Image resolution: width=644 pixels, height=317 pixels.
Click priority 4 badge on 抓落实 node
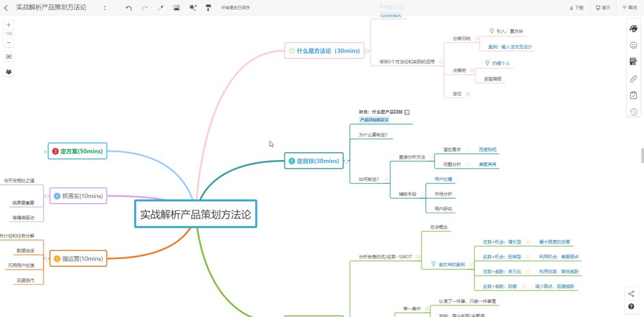(57, 196)
